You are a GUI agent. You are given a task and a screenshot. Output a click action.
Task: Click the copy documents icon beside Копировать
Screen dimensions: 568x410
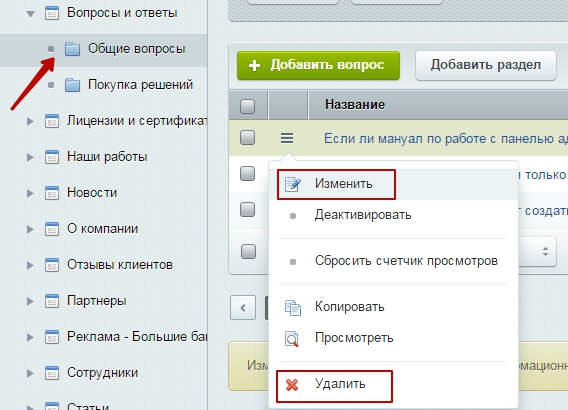pyautogui.click(x=293, y=308)
